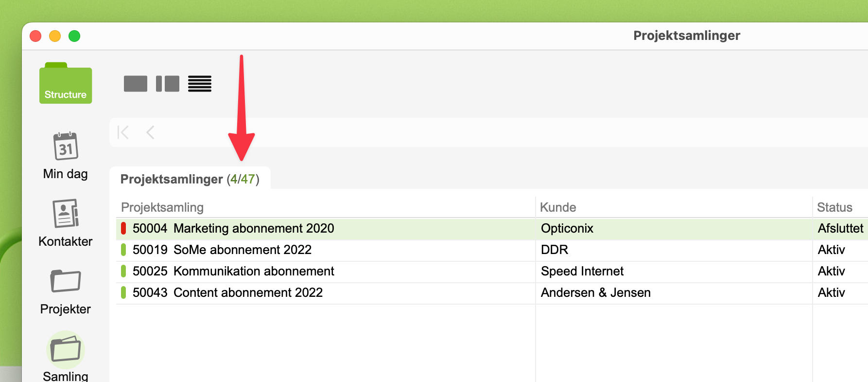This screenshot has height=382, width=868.
Task: Click the green Structure folder logo
Action: [66, 83]
